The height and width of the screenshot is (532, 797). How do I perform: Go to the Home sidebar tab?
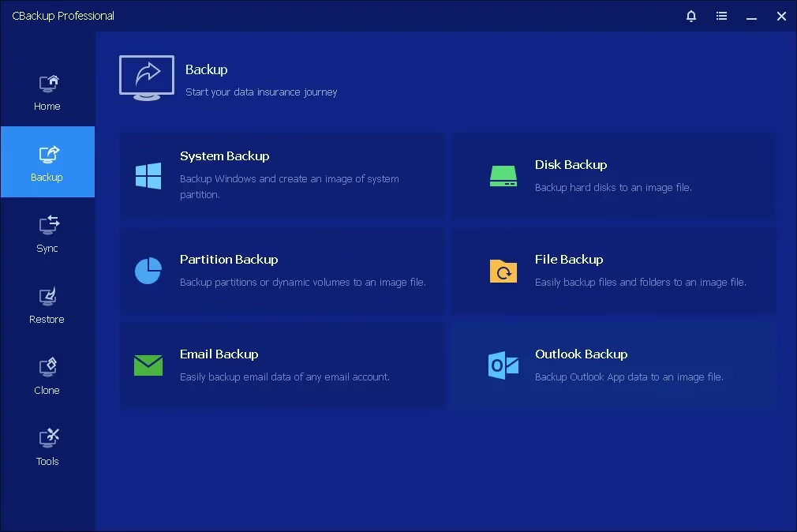(x=47, y=92)
